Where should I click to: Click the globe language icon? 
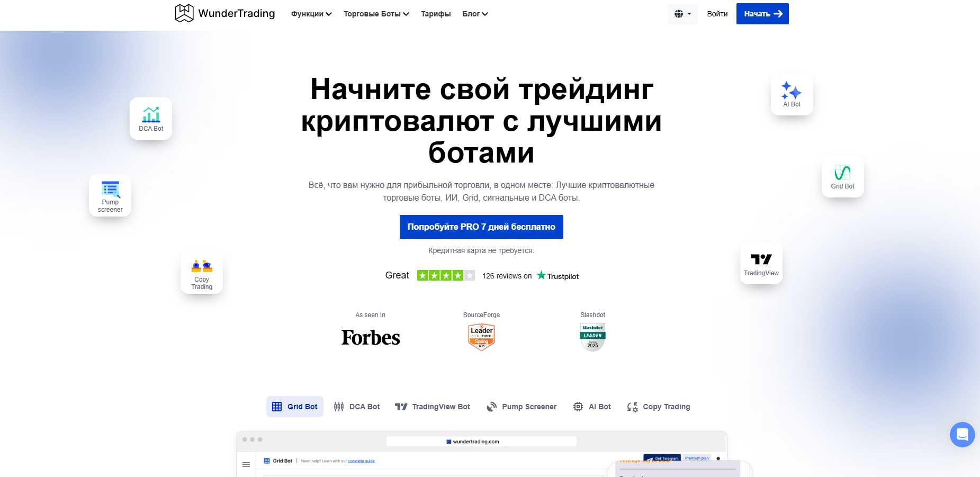click(x=679, y=14)
